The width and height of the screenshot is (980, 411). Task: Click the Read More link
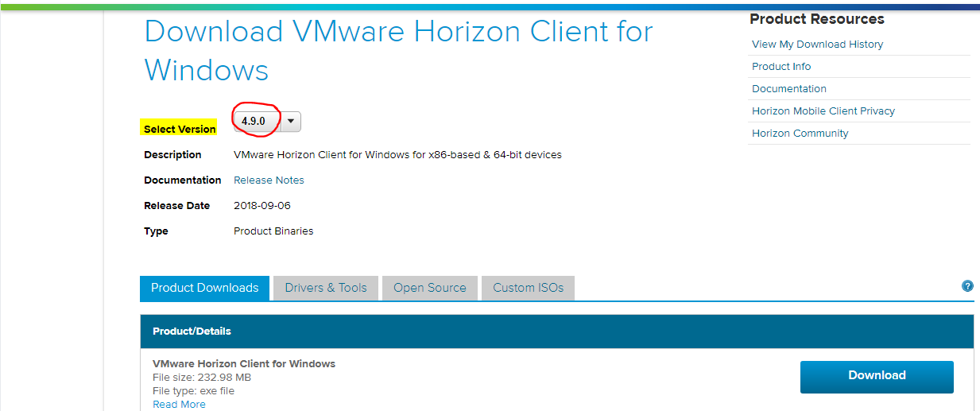[x=179, y=404]
